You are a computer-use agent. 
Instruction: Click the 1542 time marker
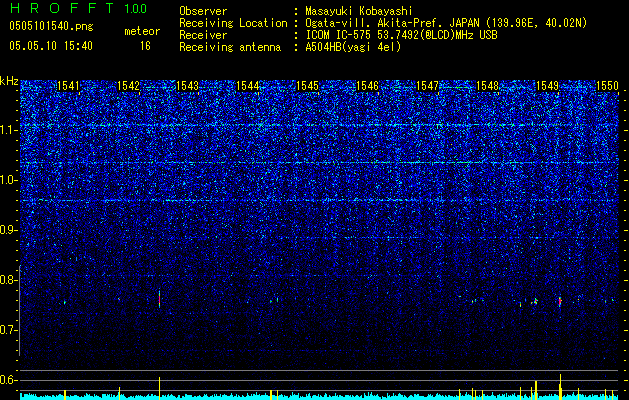128,86
